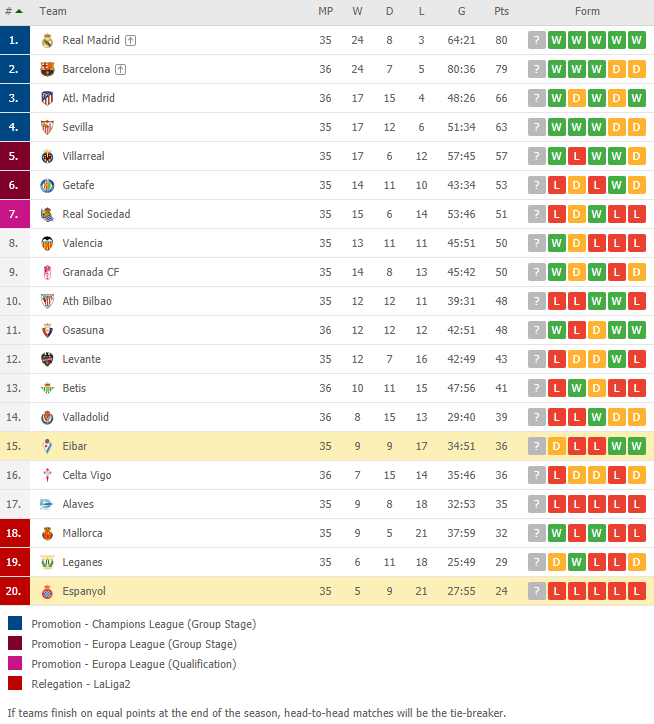This screenshot has width=654, height=724.
Task: Click the up-arrow badge beside Barcelona
Action: pyautogui.click(x=121, y=70)
